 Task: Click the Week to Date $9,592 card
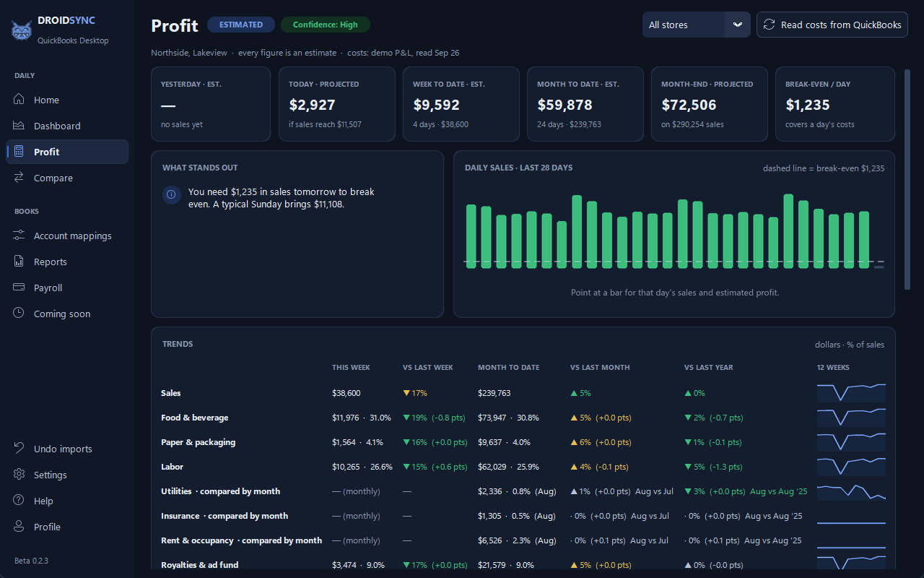461,104
